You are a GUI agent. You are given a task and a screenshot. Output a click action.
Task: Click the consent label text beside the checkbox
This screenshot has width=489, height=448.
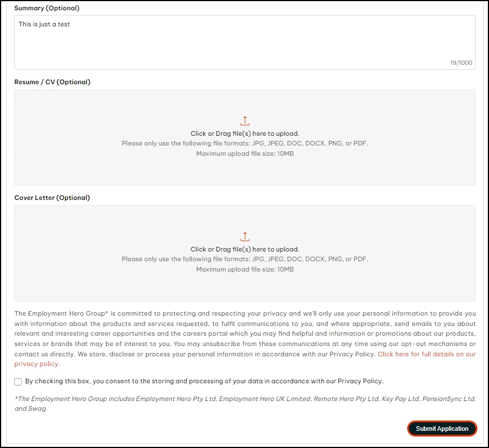(204, 381)
